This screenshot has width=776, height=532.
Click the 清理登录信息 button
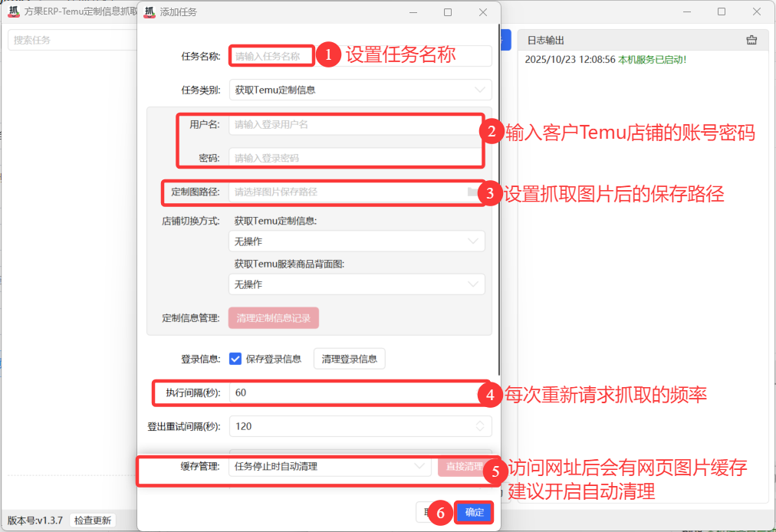[350, 359]
